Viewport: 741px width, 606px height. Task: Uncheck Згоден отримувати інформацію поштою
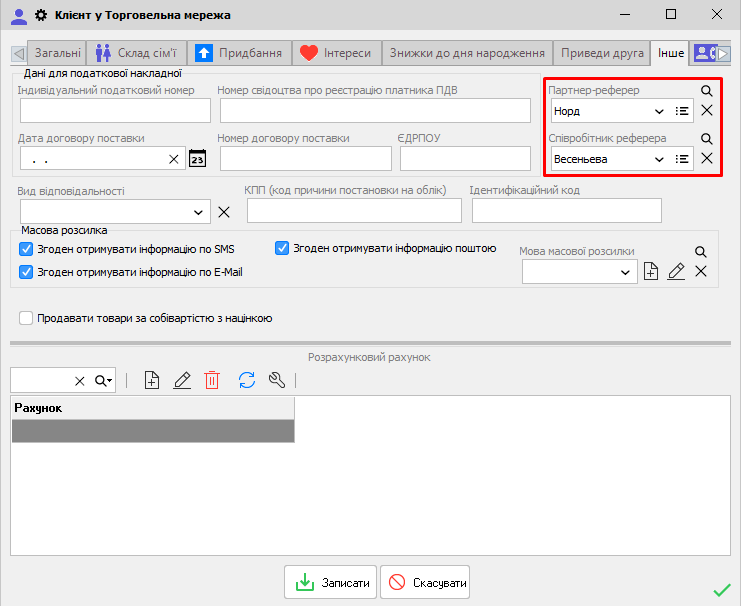point(282,248)
